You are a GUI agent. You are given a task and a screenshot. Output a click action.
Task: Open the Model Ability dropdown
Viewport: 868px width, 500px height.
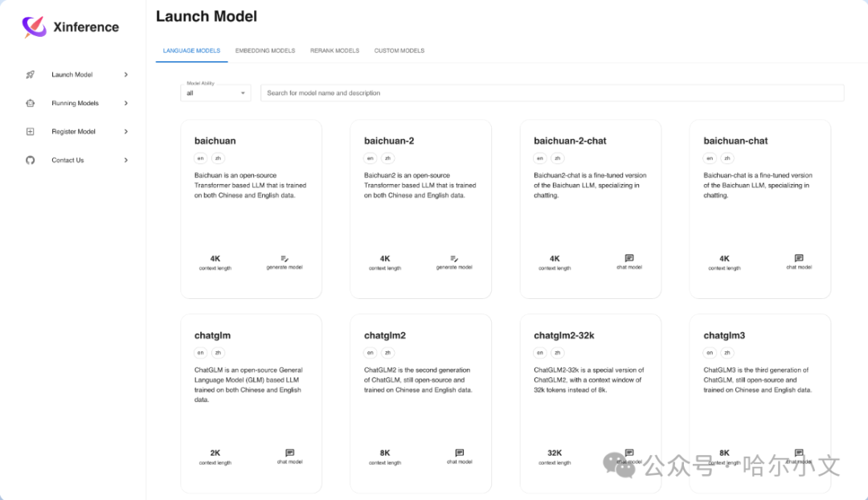216,93
